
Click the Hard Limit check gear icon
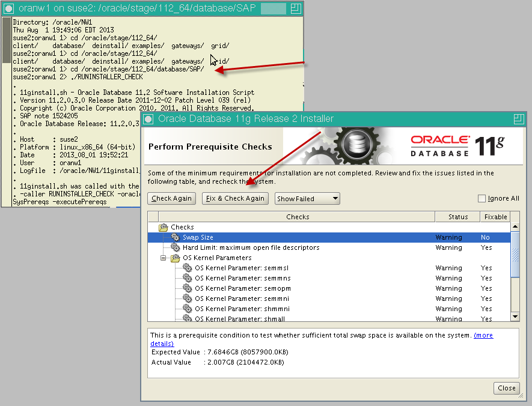pyautogui.click(x=175, y=248)
